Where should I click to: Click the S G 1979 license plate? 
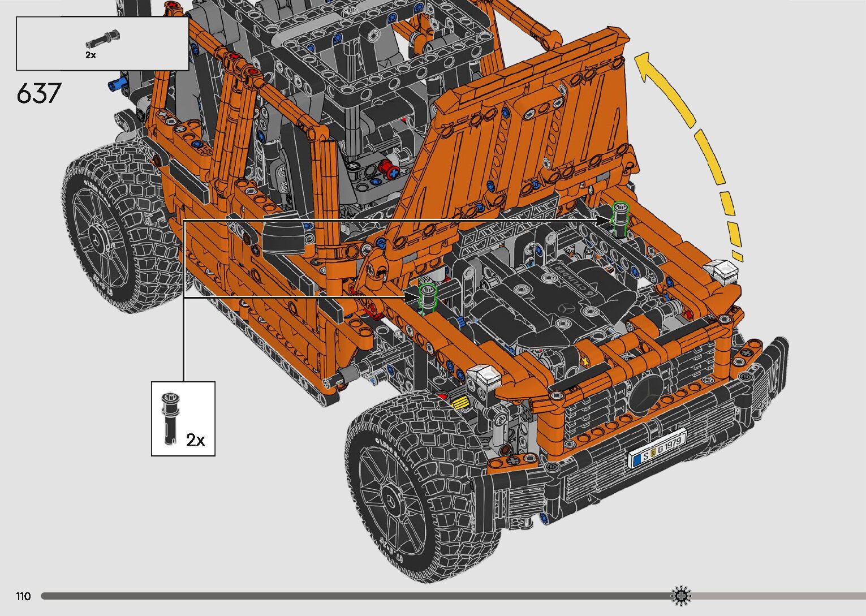658,448
